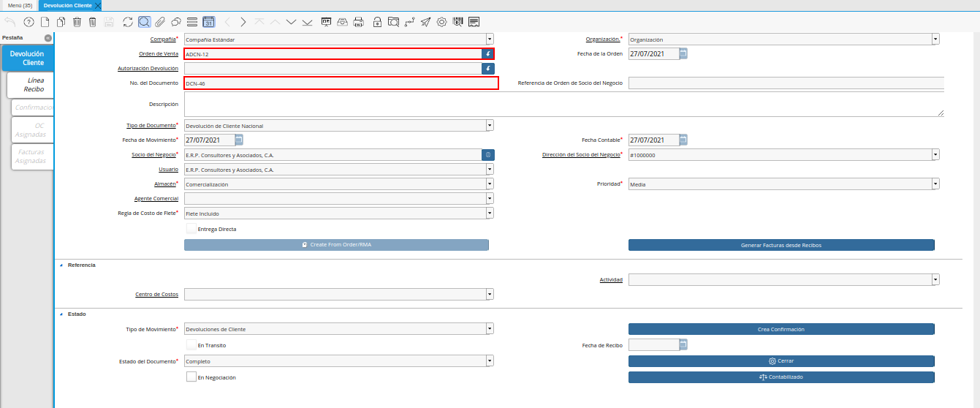This screenshot has height=408, width=980.
Task: Close the Devolución Cliente window tab
Action: pyautogui.click(x=98, y=5)
